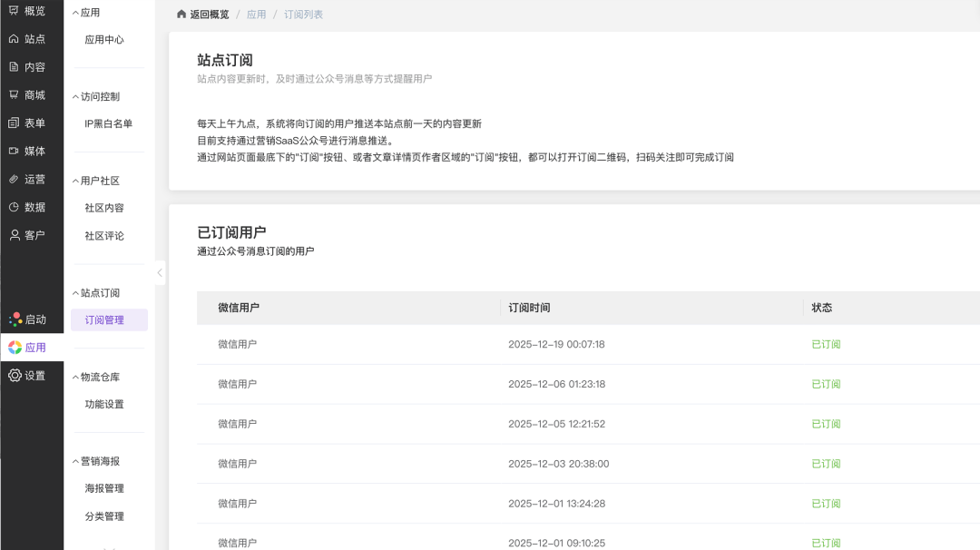Image resolution: width=980 pixels, height=550 pixels.
Task: Collapse the 物流仓库 menu group
Action: (x=75, y=377)
